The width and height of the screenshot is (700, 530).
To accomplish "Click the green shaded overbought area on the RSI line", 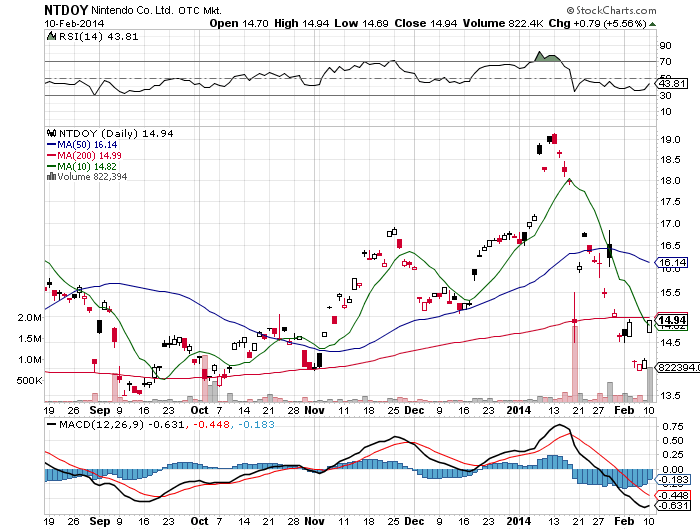I will (546, 57).
